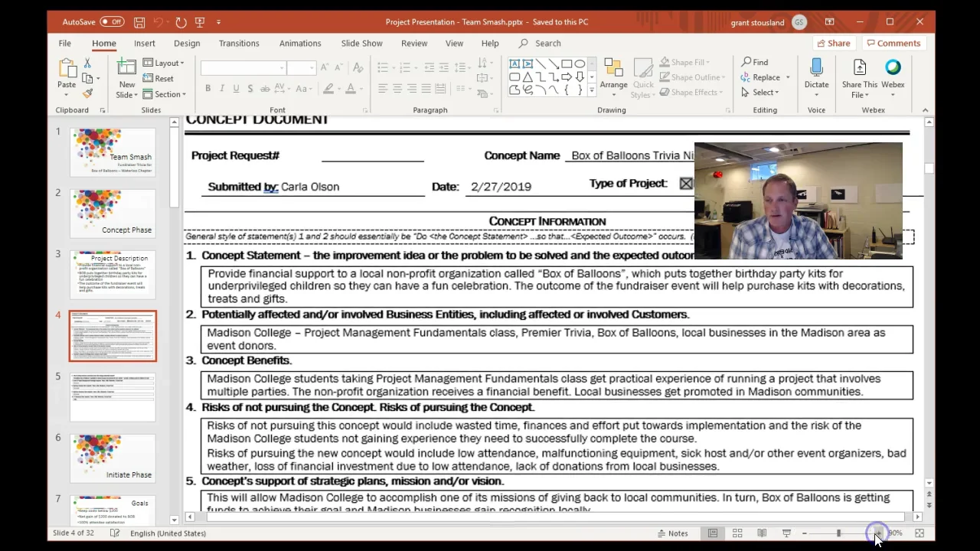Adjust the zoom slider handle

pyautogui.click(x=838, y=533)
